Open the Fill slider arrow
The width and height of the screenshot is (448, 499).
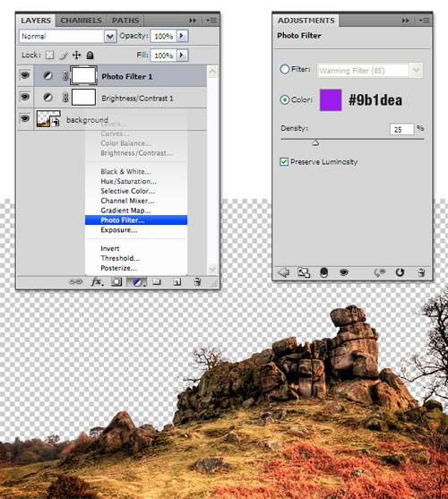pyautogui.click(x=182, y=55)
